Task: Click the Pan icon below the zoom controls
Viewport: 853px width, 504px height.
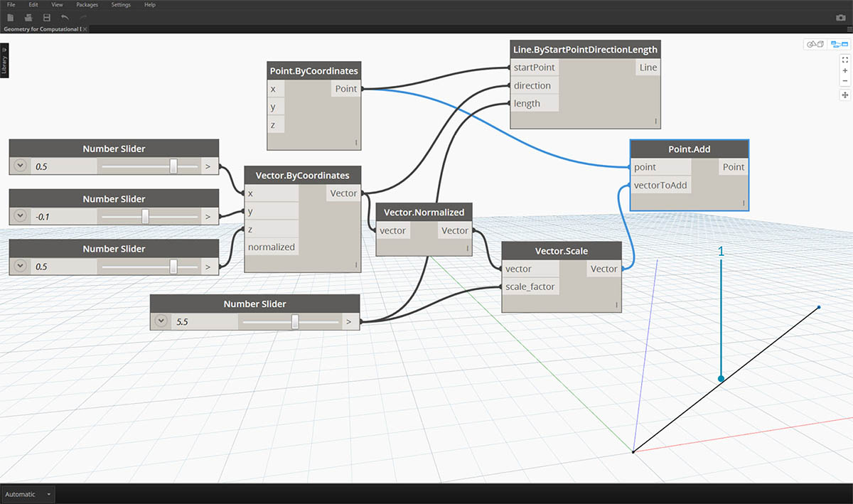Action: (x=844, y=95)
